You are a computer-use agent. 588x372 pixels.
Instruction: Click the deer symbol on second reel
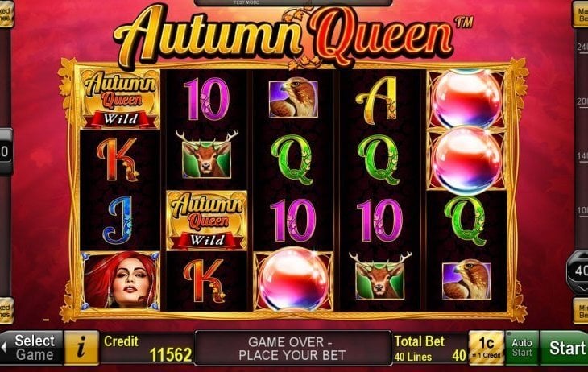click(207, 154)
